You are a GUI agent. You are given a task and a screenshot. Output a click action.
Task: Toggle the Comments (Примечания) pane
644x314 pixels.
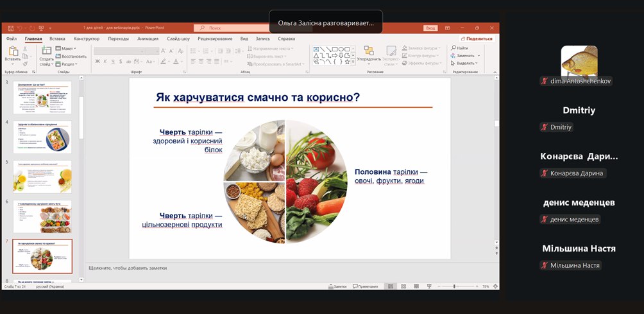tap(364, 286)
